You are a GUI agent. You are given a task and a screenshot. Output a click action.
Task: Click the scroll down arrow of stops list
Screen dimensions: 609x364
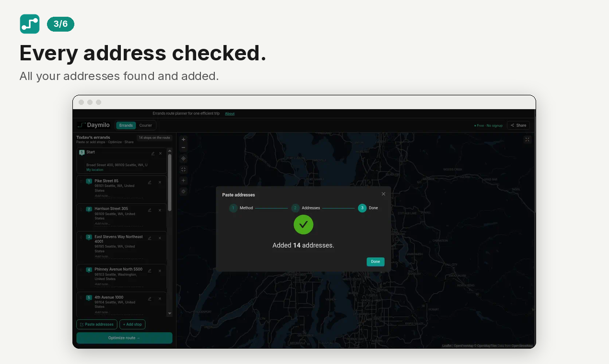pyautogui.click(x=169, y=313)
